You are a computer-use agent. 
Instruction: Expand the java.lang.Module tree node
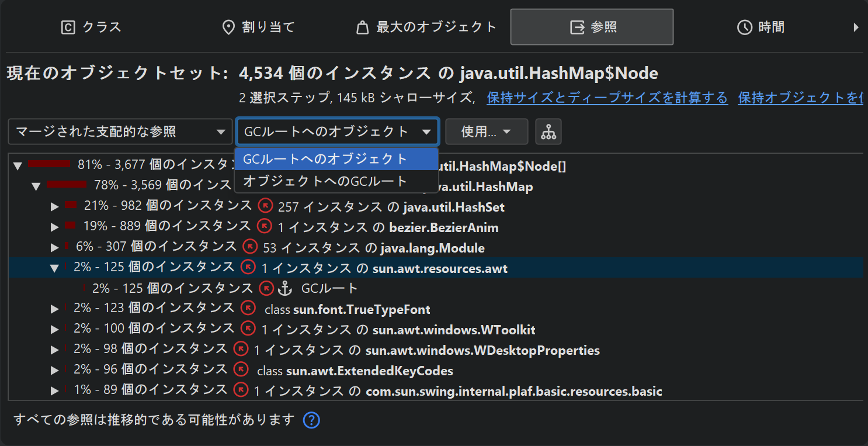[55, 248]
